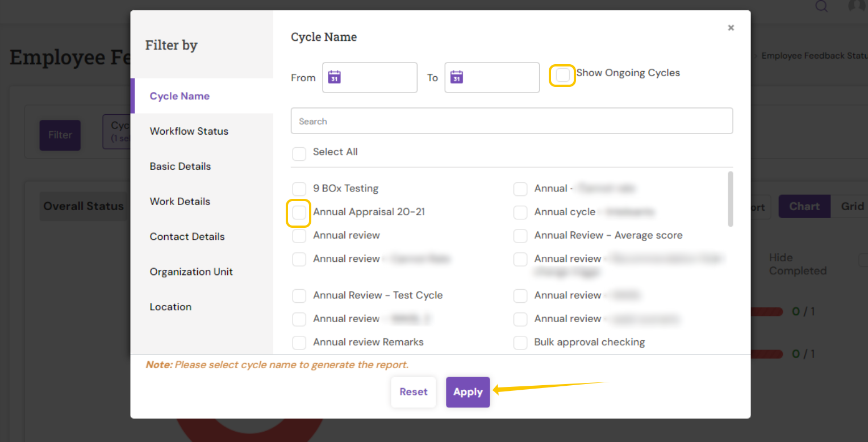The image size is (868, 442).
Task: Click the Hide Completed label
Action: (x=798, y=264)
